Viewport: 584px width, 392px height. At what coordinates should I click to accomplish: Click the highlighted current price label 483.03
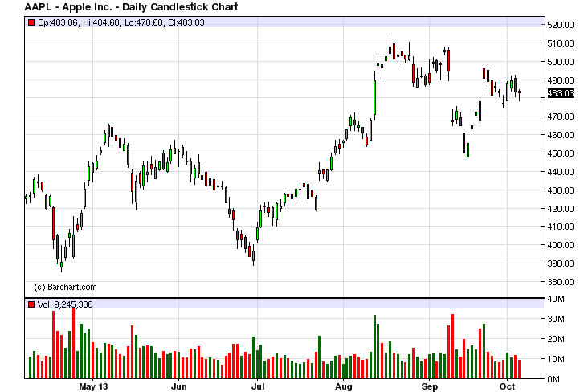click(x=561, y=93)
